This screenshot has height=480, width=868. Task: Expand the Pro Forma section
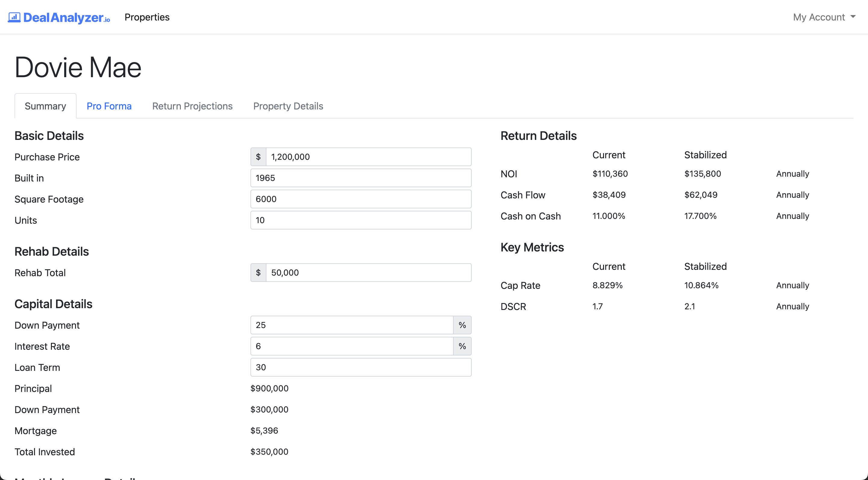(x=109, y=106)
